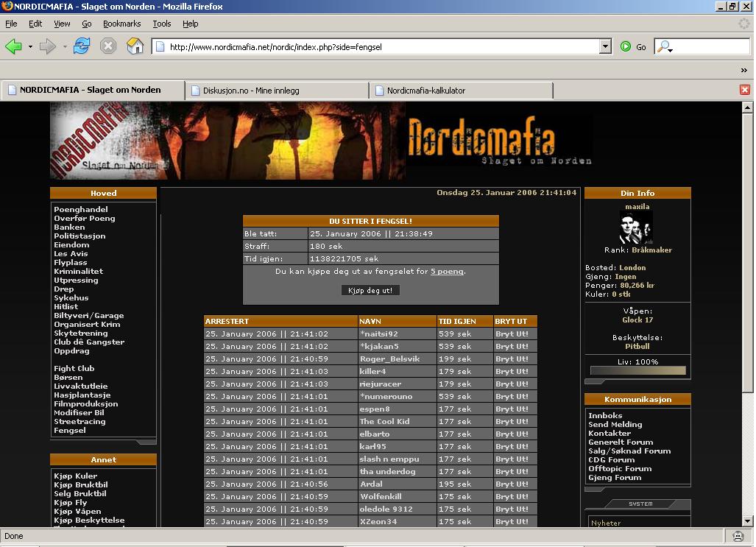Open the View menu
The height and width of the screenshot is (547, 756).
62,24
